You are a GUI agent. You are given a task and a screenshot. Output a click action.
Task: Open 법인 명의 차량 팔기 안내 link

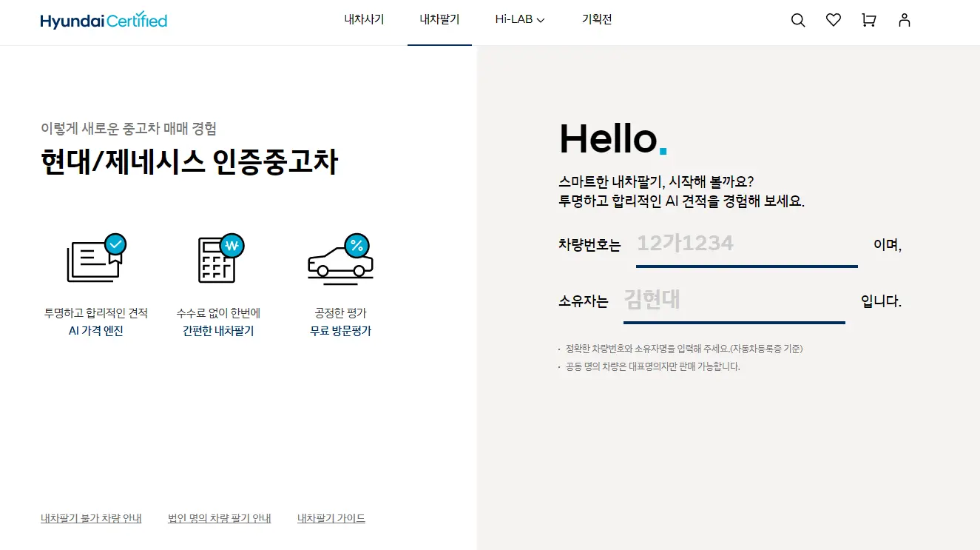220,518
